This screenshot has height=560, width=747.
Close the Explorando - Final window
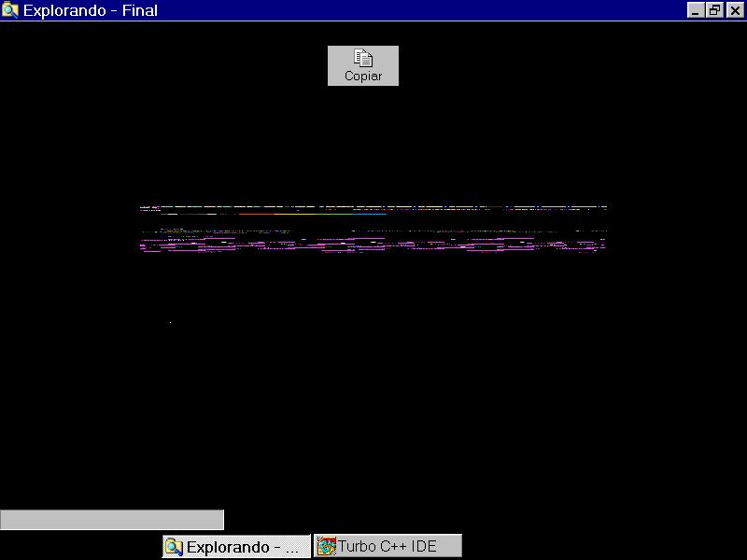point(735,10)
